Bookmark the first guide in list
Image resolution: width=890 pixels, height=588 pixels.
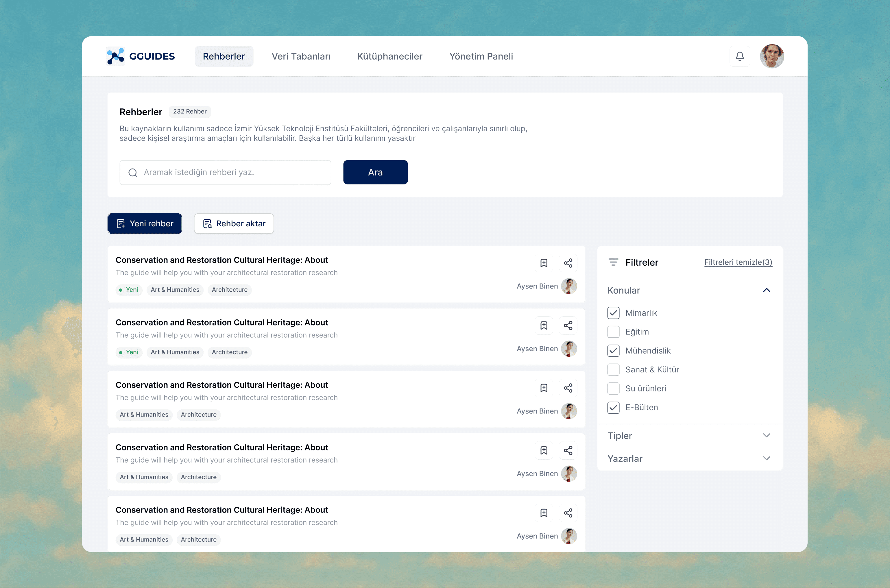tap(543, 263)
